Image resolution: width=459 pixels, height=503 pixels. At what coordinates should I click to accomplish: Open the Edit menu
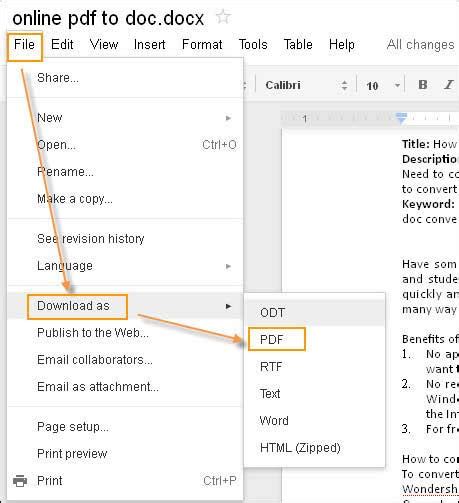(62, 45)
